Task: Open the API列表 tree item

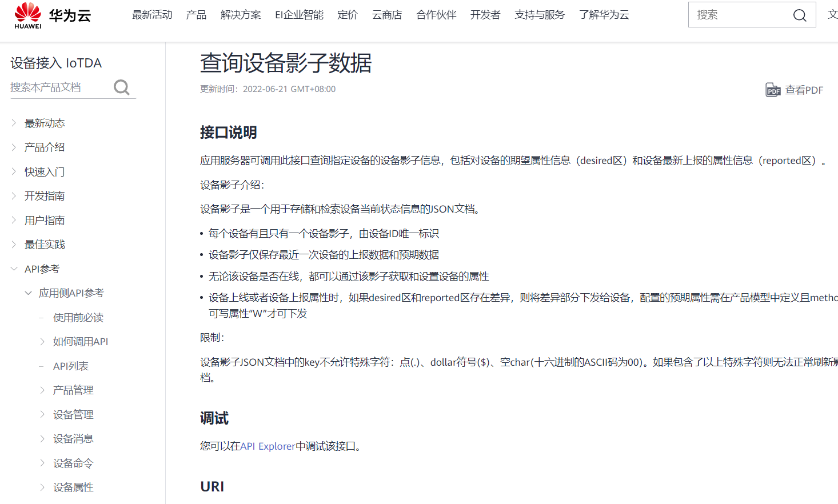Action: click(x=71, y=366)
